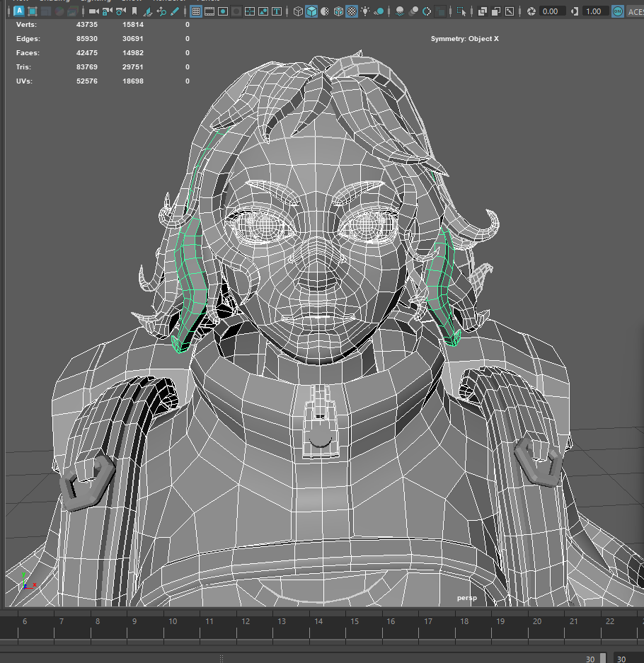The image size is (644, 663).
Task: Click the camera Bookmarks icon
Action: tap(134, 11)
